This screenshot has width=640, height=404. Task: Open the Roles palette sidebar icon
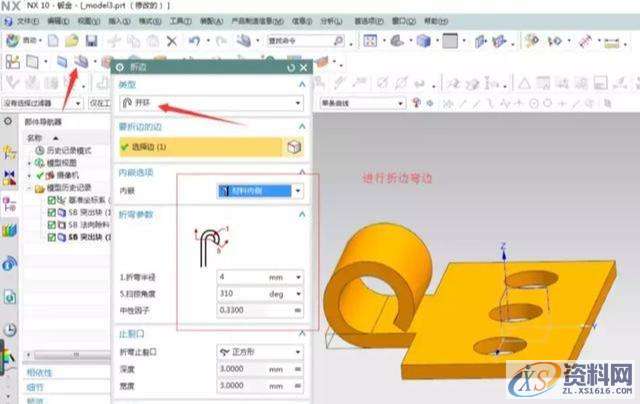(9, 359)
